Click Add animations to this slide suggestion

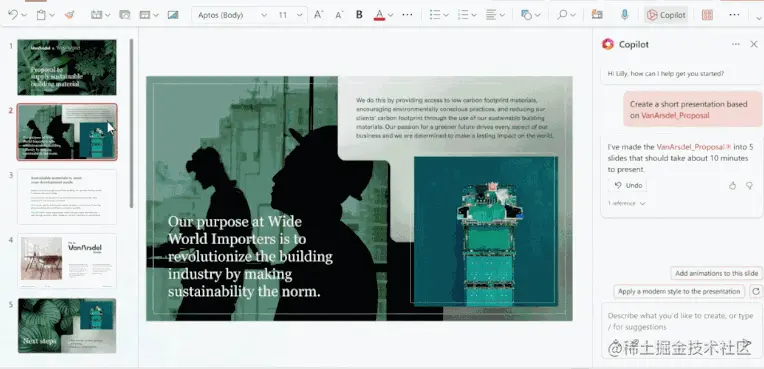tap(716, 273)
